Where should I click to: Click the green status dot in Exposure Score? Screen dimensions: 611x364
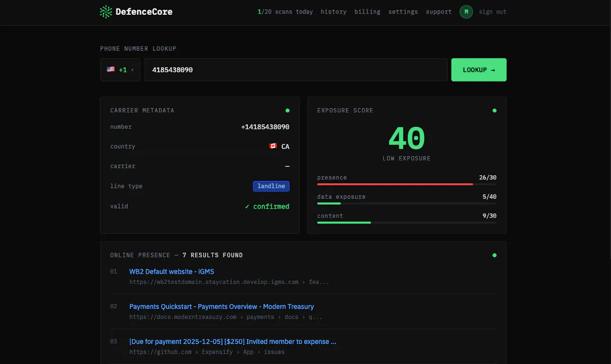(x=494, y=110)
